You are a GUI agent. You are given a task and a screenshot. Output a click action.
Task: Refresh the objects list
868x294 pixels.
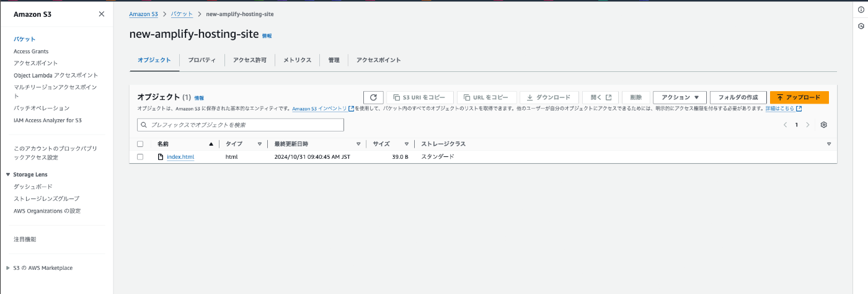click(373, 97)
